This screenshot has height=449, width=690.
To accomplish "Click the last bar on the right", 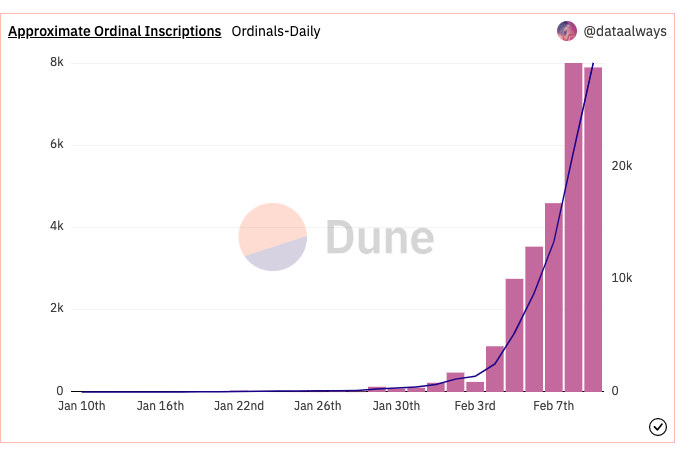I will pyautogui.click(x=593, y=229).
